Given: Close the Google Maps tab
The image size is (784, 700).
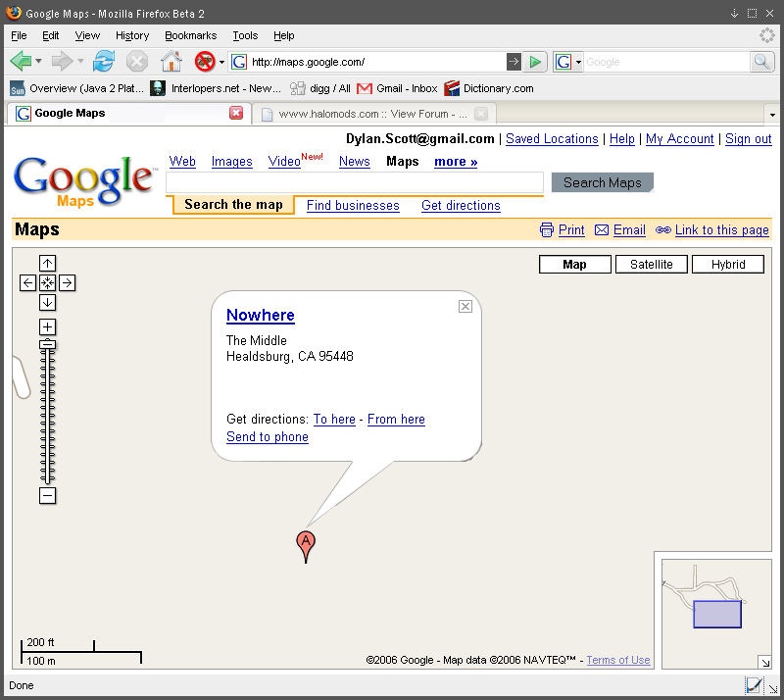Looking at the screenshot, I should point(236,113).
